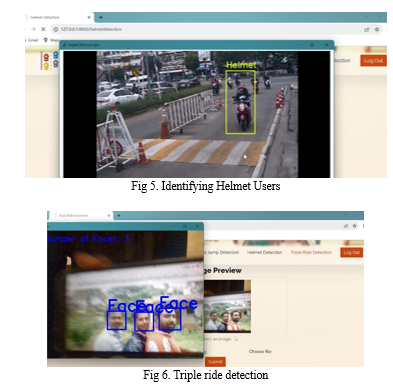Click the Submit button under Choose file

(215, 362)
